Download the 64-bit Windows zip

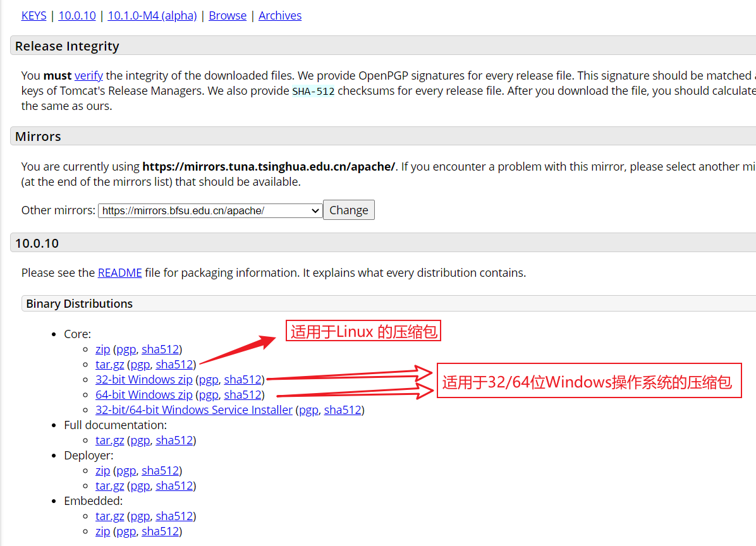pos(144,395)
